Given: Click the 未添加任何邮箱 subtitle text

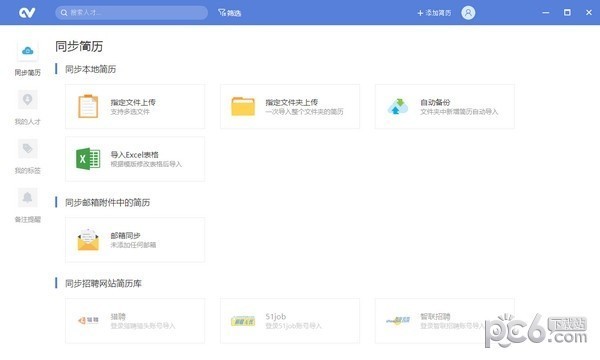Looking at the screenshot, I should click(x=133, y=245).
